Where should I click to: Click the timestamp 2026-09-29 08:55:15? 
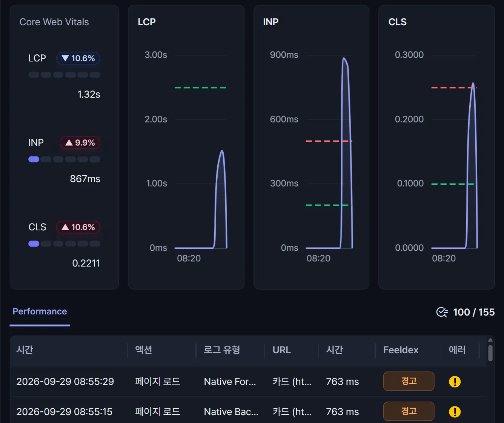coord(65,412)
